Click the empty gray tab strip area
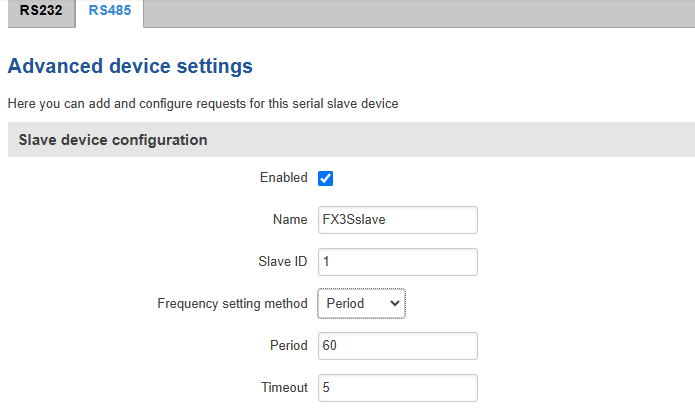 (x=419, y=13)
